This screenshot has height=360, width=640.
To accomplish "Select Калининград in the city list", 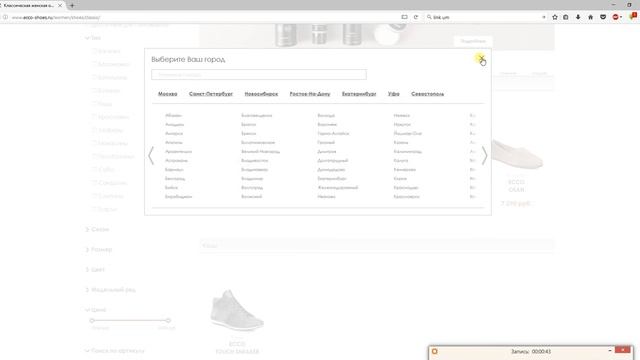I will pyautogui.click(x=408, y=151).
